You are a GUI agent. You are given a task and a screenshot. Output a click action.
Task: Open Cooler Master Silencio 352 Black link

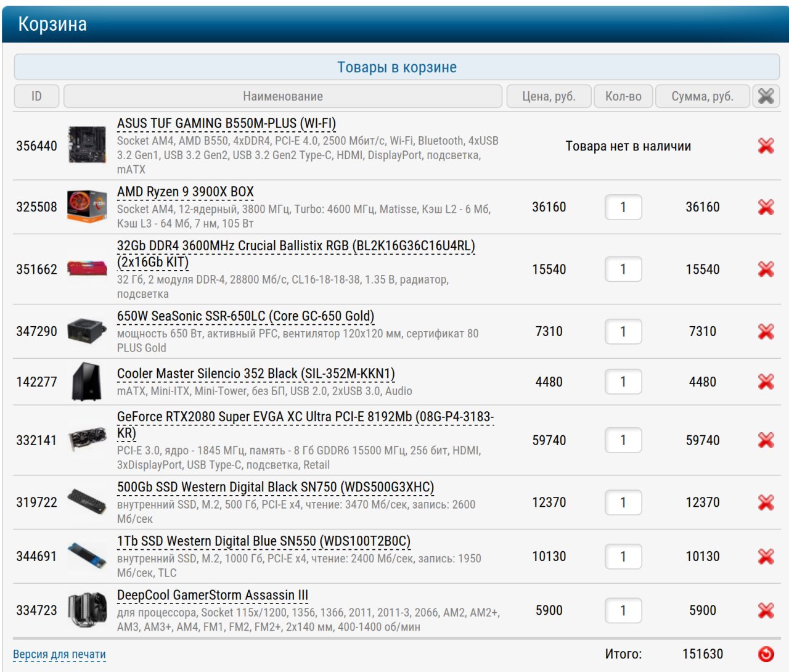coord(256,374)
